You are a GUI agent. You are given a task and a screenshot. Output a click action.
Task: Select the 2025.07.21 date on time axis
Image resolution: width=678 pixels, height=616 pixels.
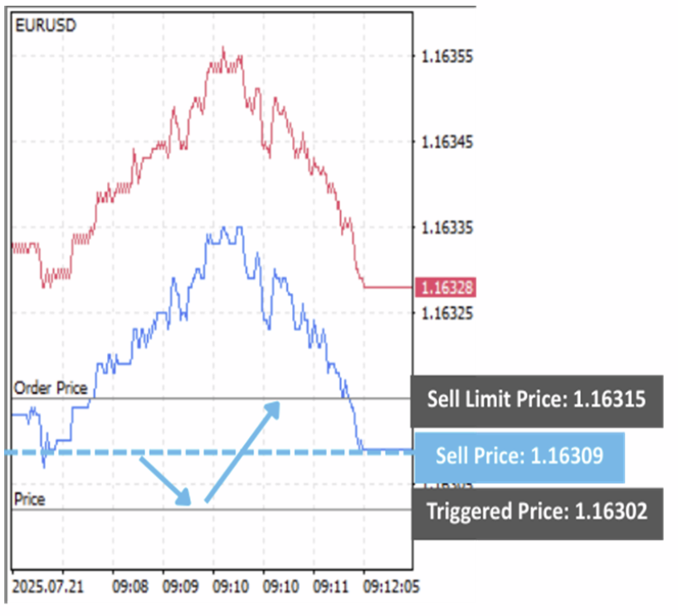(x=47, y=586)
